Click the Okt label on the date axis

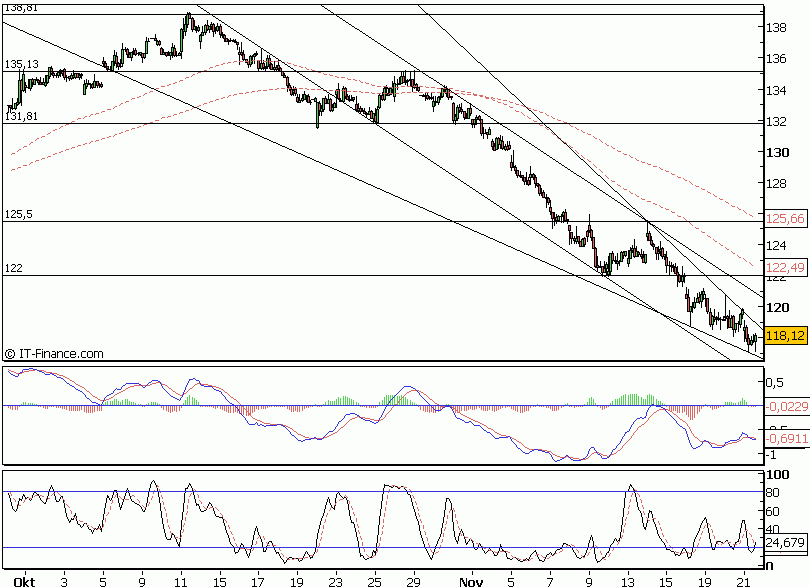24,578
